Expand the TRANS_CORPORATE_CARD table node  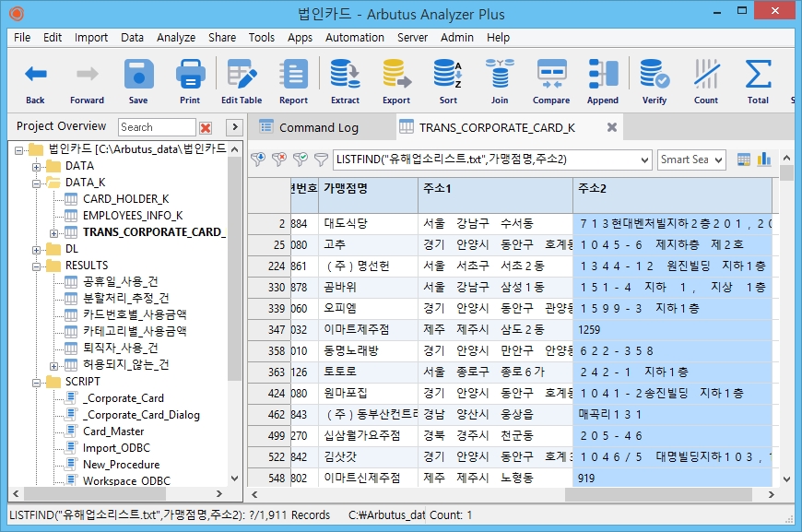point(53,233)
